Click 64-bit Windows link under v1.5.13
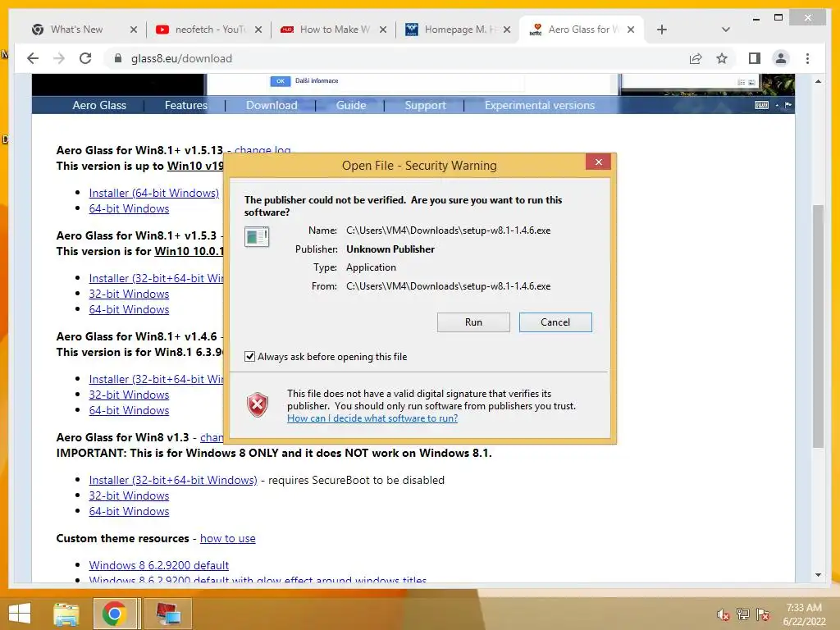Viewport: 840px width, 630px height. pyautogui.click(x=129, y=208)
